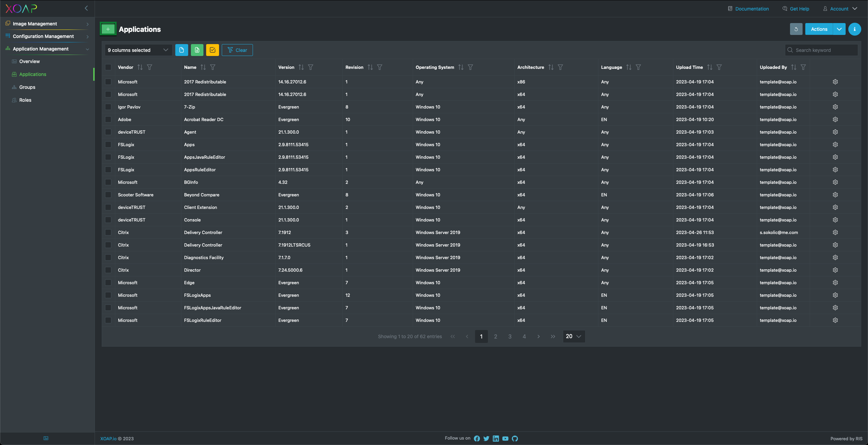Filter the Upload Time column
Viewport: 868px width, 445px height.
pos(719,67)
